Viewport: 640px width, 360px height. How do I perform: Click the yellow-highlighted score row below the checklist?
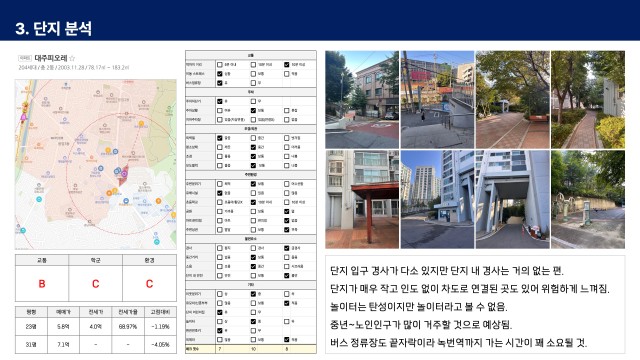251,349
